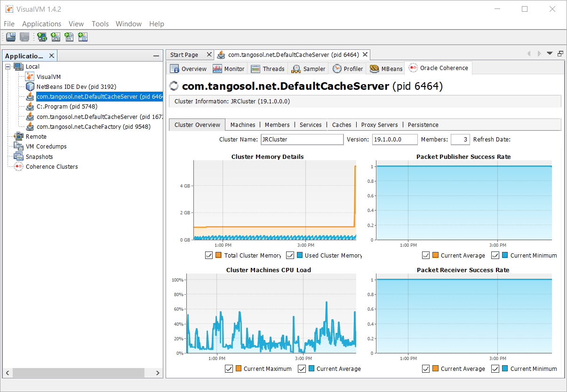Click the Add Coherence Cluster toolbar icon

[83, 37]
